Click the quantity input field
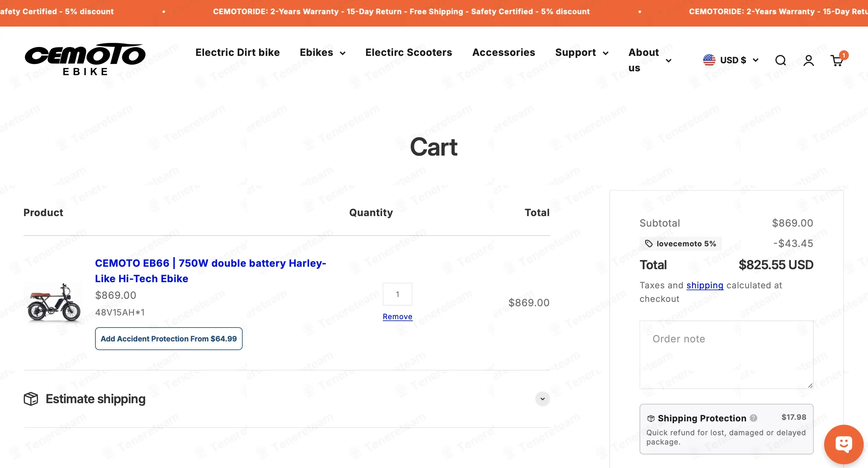This screenshot has height=468, width=868. pos(397,294)
